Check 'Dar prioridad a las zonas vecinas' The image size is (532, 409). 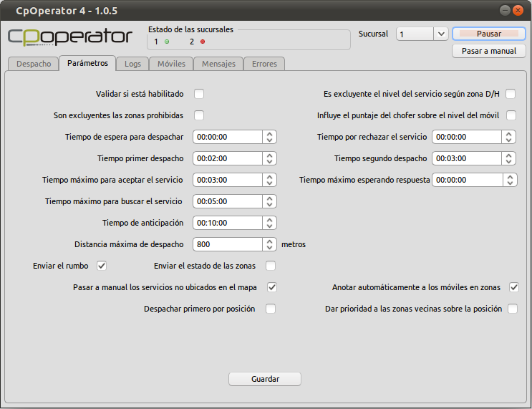[x=513, y=309]
